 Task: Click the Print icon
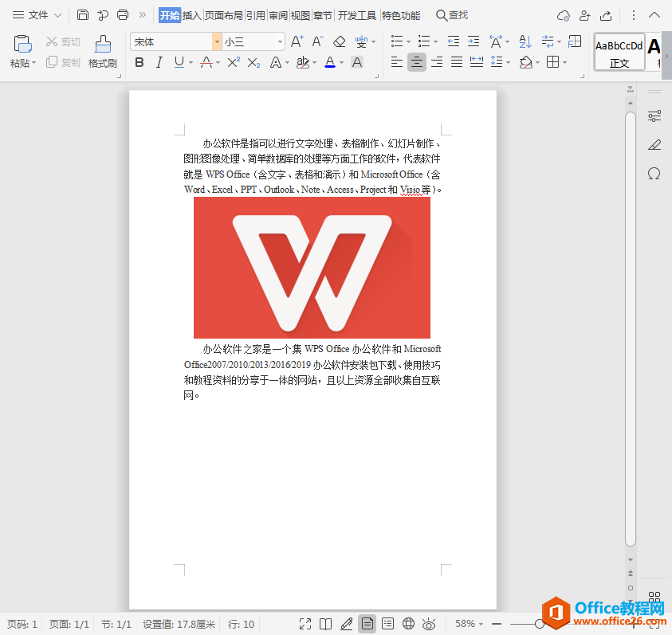[123, 15]
